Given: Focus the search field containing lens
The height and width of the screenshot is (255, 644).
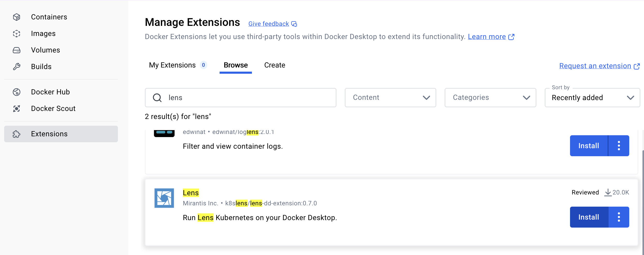Looking at the screenshot, I should click(x=241, y=97).
